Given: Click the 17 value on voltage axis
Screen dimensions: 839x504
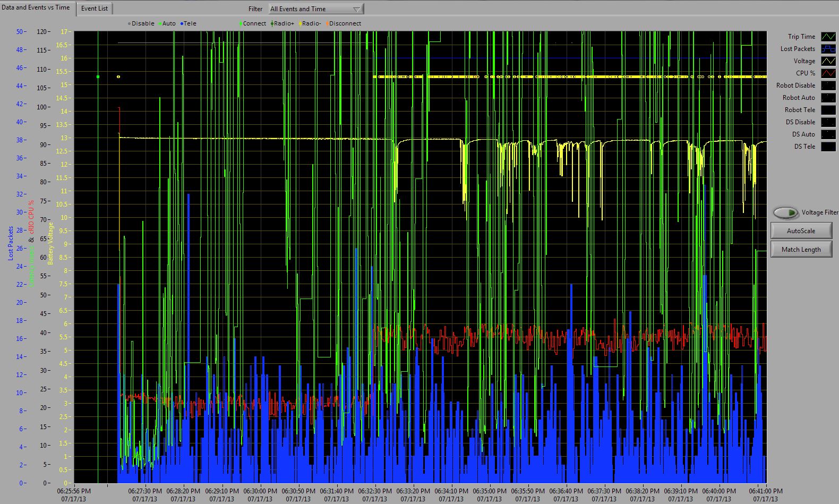Looking at the screenshot, I should (x=64, y=32).
